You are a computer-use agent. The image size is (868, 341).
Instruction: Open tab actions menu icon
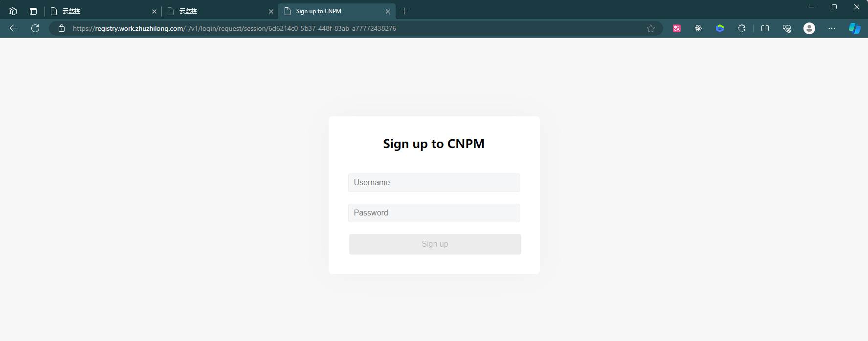[33, 11]
